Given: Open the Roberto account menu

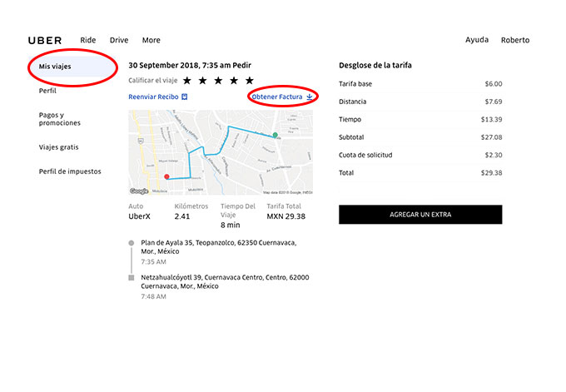Looking at the screenshot, I should click(x=515, y=40).
